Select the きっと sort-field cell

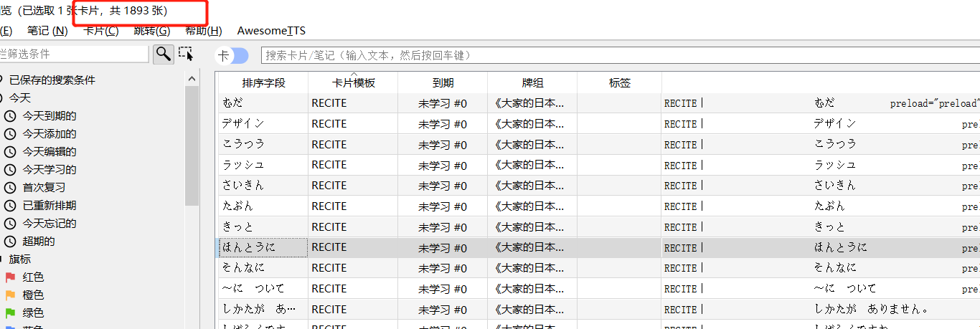(x=263, y=227)
